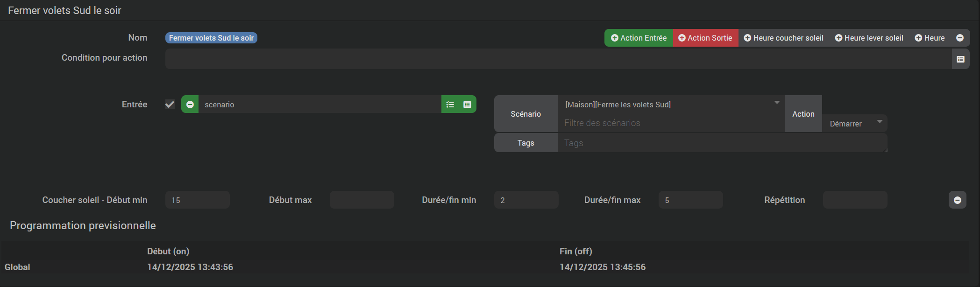The height and width of the screenshot is (287, 980).
Task: Click the Programmation previsionnelle heading
Action: [83, 225]
